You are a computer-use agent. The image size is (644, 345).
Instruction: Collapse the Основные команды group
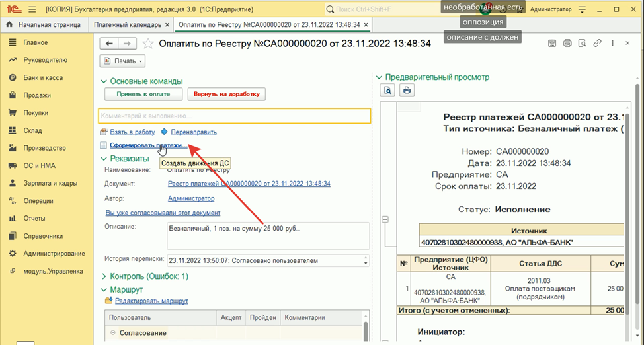pyautogui.click(x=104, y=82)
